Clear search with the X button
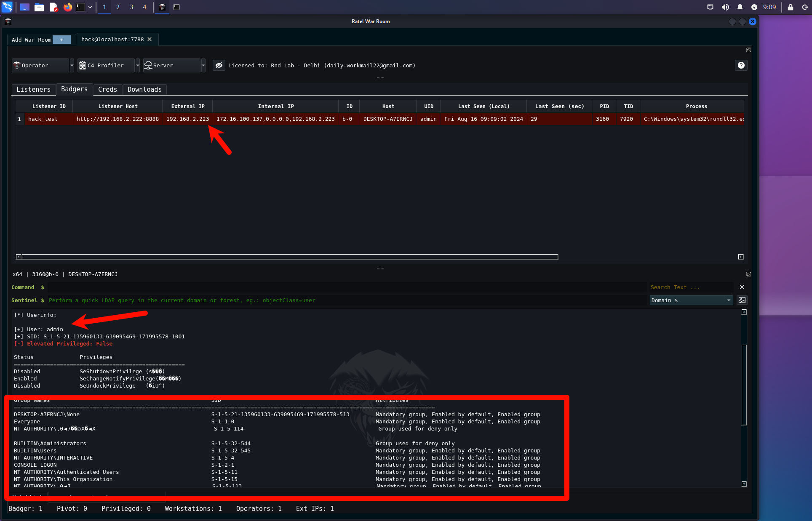Image resolution: width=812 pixels, height=521 pixels. click(742, 287)
